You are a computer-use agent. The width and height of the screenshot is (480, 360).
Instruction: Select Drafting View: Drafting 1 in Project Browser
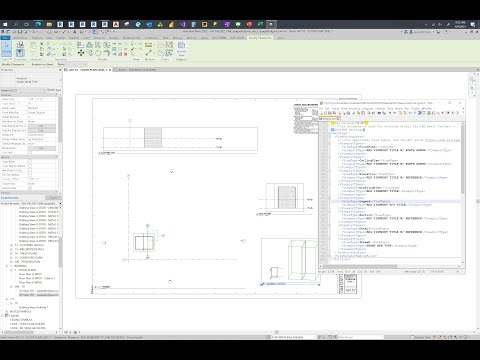33,307
